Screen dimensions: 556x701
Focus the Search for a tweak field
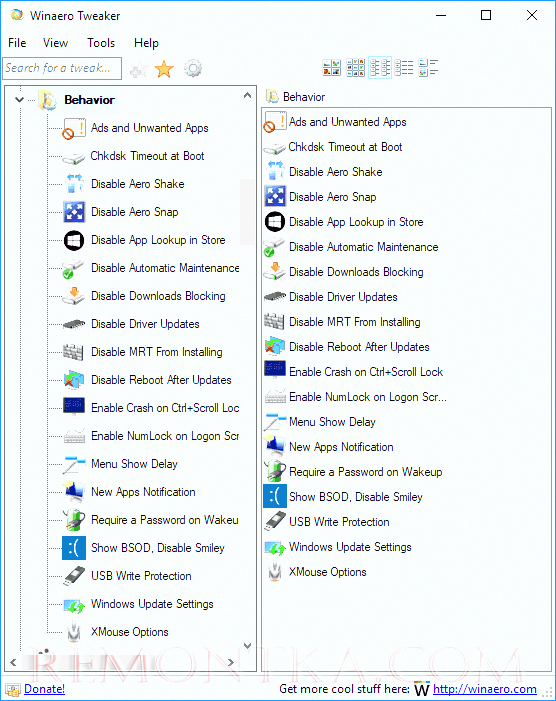point(62,68)
